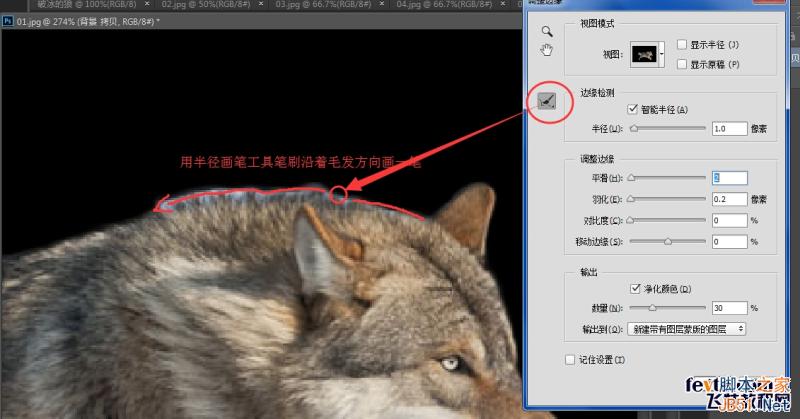Enable the 显示原稿 (P) checkbox
800x419 pixels.
pyautogui.click(x=682, y=64)
